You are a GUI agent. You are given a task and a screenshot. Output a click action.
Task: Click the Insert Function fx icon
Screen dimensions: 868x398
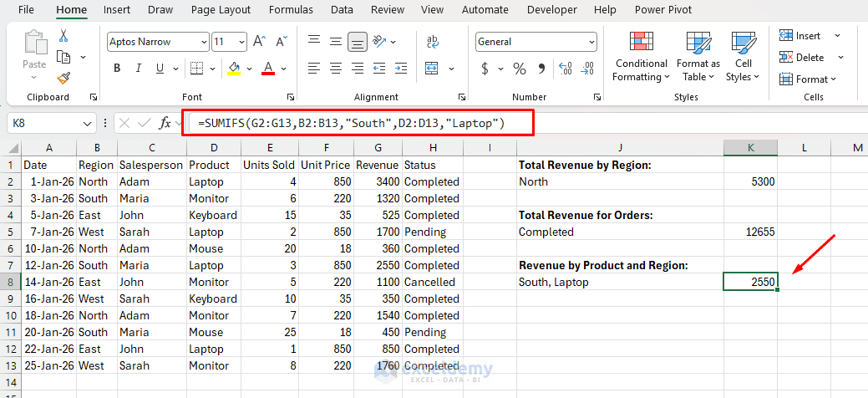click(x=165, y=123)
